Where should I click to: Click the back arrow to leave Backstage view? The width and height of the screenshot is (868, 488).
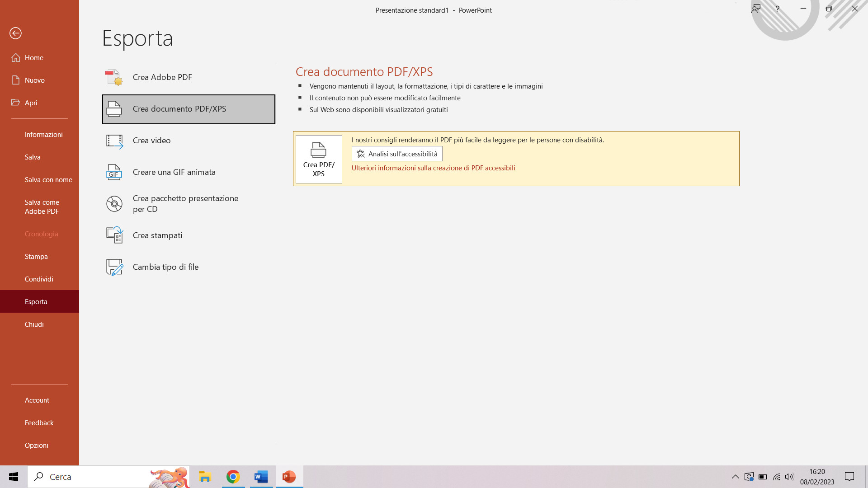click(x=15, y=33)
